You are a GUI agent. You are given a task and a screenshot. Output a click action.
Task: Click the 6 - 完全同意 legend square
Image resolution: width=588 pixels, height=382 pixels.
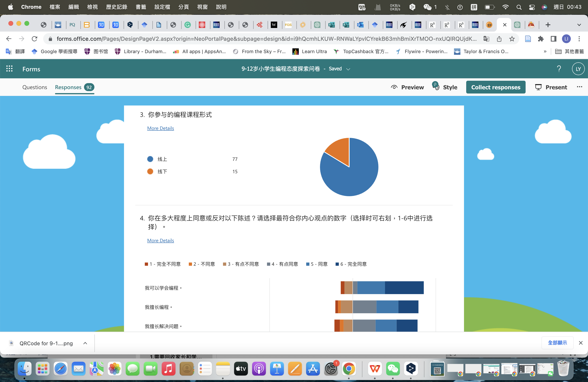click(x=337, y=264)
